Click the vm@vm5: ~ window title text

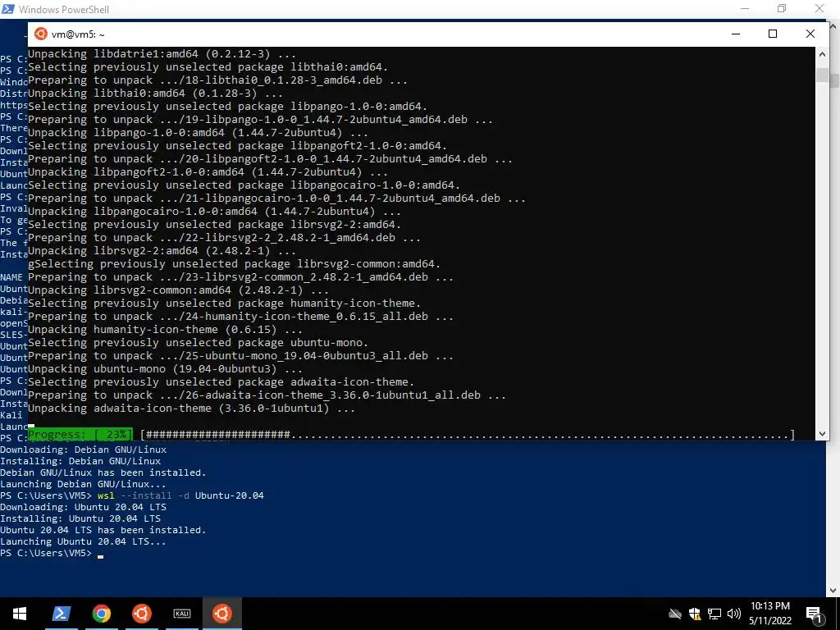(78, 34)
